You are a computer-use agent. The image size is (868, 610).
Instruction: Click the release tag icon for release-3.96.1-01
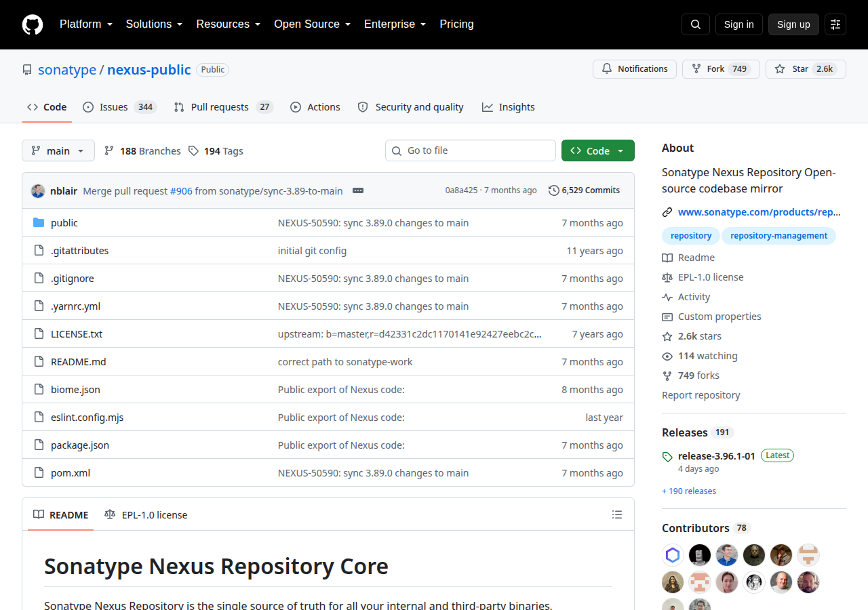[x=667, y=457]
